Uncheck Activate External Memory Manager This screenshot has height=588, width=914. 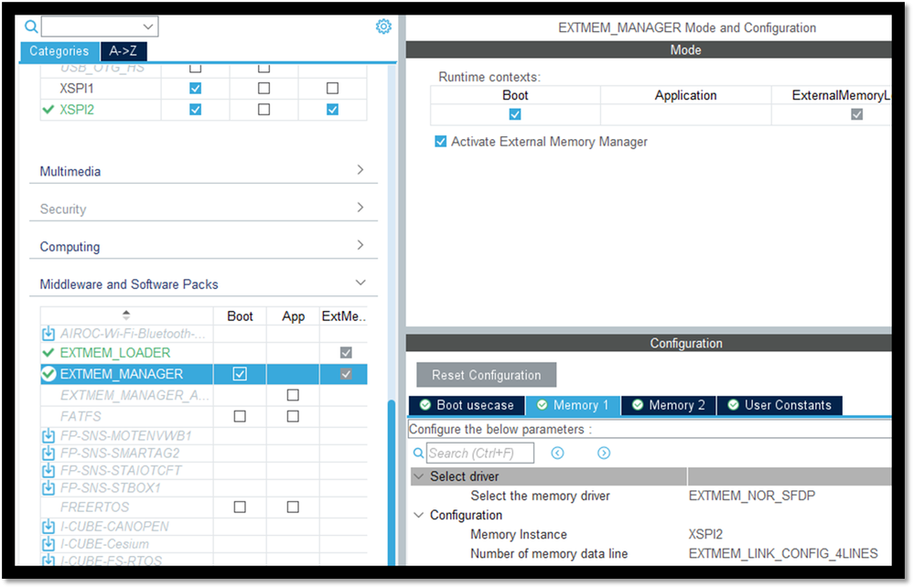[441, 142]
